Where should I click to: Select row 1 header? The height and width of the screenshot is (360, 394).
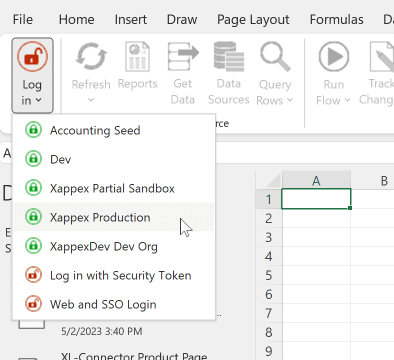click(269, 199)
